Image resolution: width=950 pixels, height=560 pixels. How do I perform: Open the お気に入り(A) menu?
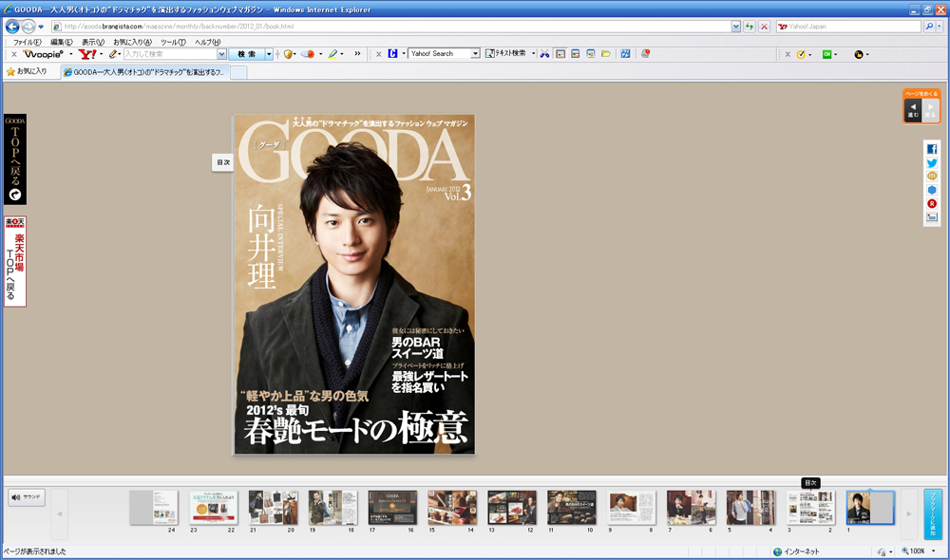pyautogui.click(x=132, y=42)
